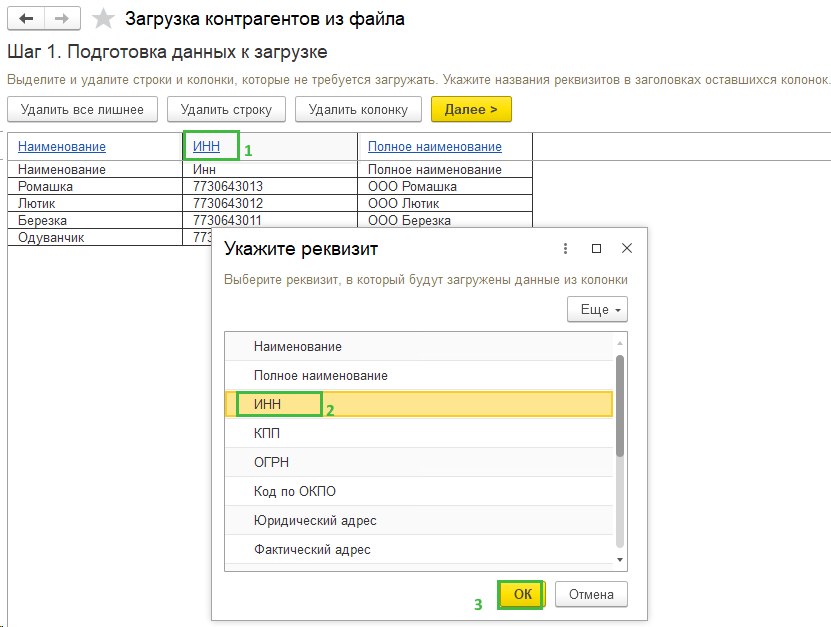The height and width of the screenshot is (627, 831).
Task: Cancel with the Отмена button
Action: [x=591, y=594]
